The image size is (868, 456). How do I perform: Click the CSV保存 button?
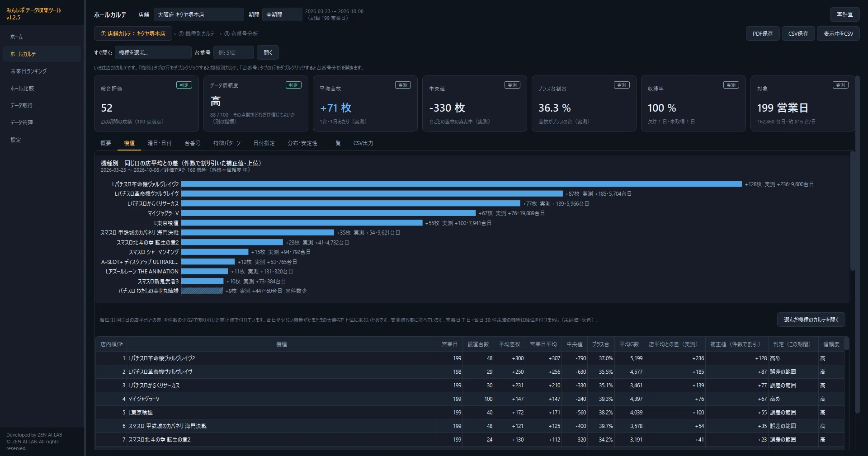coord(798,33)
